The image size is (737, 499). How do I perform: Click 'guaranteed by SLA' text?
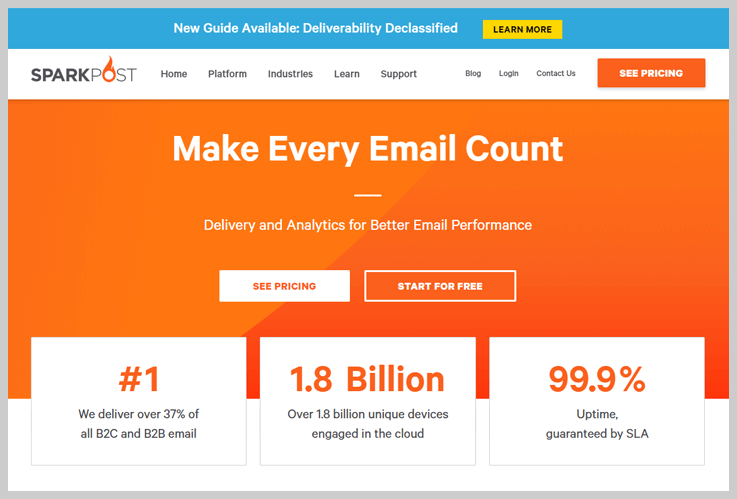tap(597, 434)
